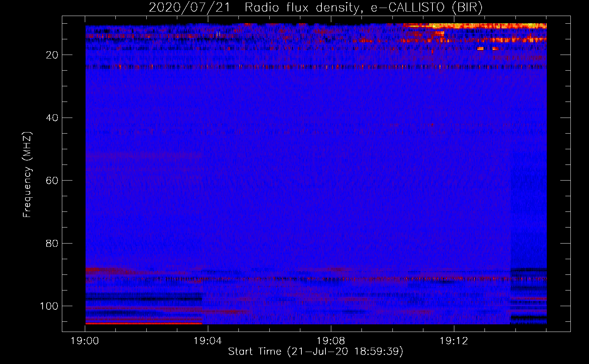589x364 pixels.
Task: Click the 19:12 time tick label
Action: [x=454, y=341]
